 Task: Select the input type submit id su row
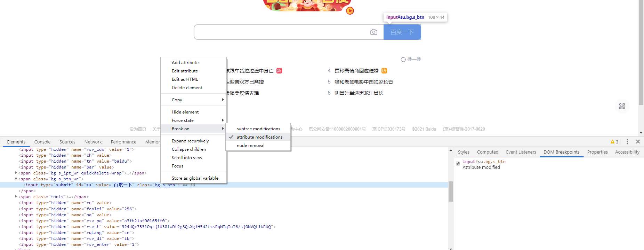point(224,185)
